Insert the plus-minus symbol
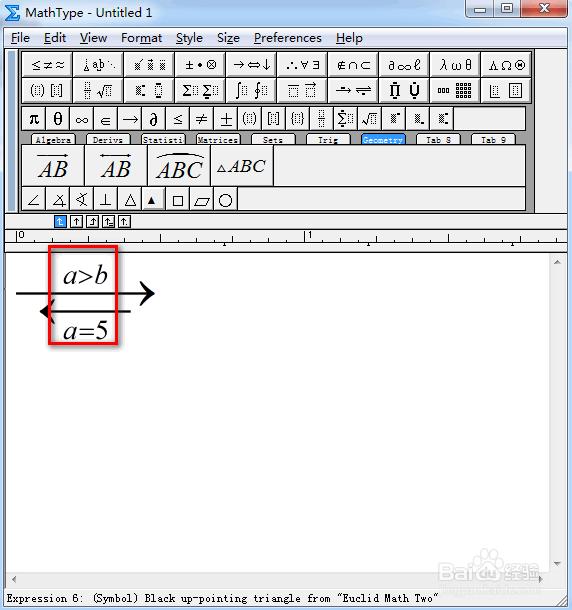The image size is (572, 610). point(225,119)
